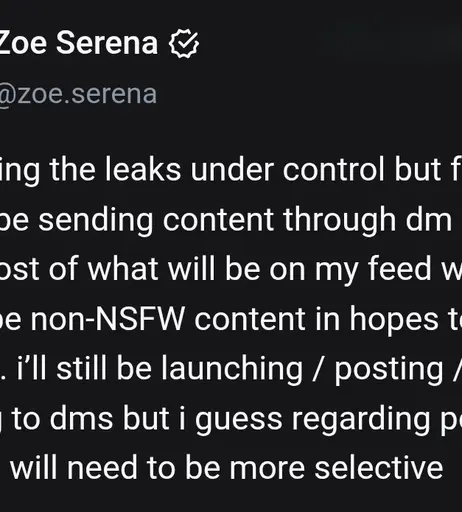The height and width of the screenshot is (512, 462).
Task: Click the word 'leaks' in the post
Action: [x=143, y=169]
